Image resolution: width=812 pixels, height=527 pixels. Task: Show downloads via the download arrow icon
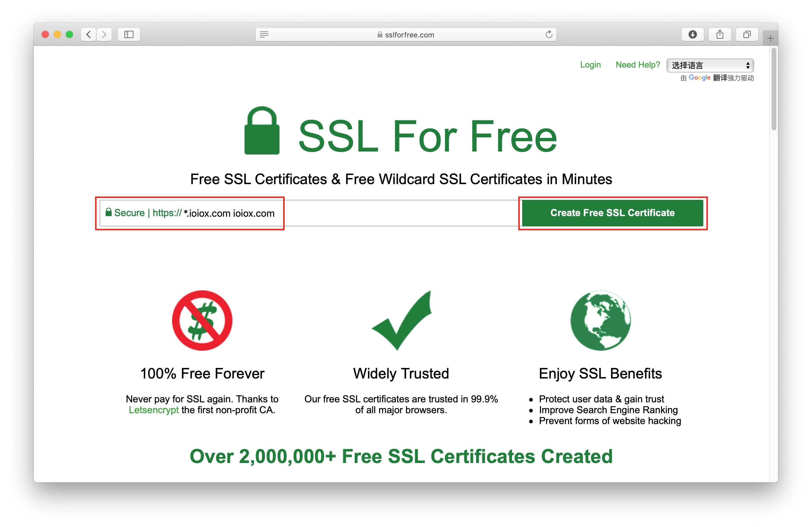pos(692,34)
